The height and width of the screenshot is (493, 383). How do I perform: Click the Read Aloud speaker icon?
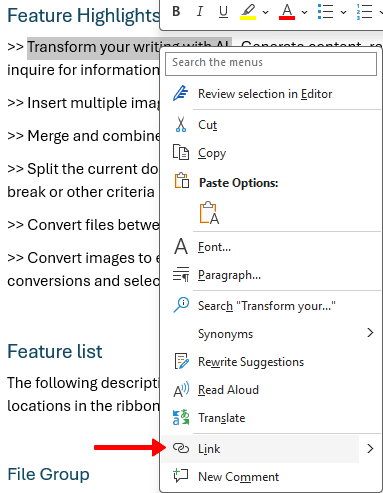tap(181, 389)
